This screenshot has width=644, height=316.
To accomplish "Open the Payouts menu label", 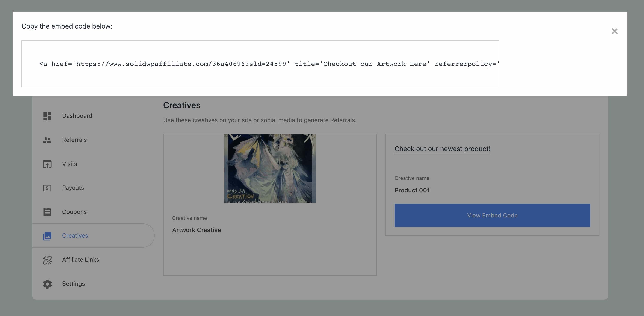I will click(x=73, y=188).
